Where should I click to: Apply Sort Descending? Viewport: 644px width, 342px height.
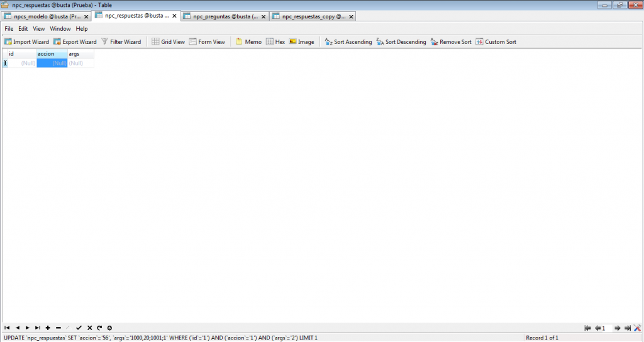pyautogui.click(x=401, y=42)
